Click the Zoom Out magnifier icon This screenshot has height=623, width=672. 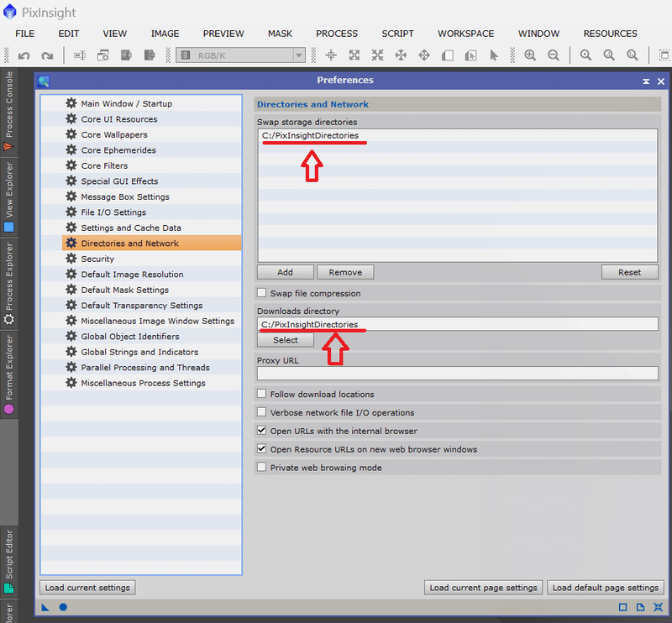tap(554, 55)
